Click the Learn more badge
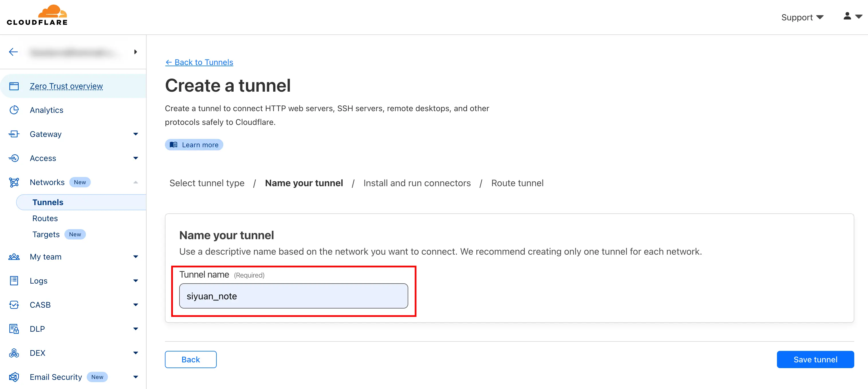The height and width of the screenshot is (389, 868). [x=194, y=145]
